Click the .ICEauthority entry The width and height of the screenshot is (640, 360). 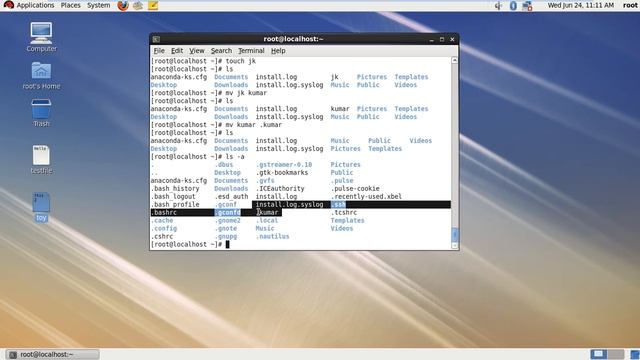(280, 188)
